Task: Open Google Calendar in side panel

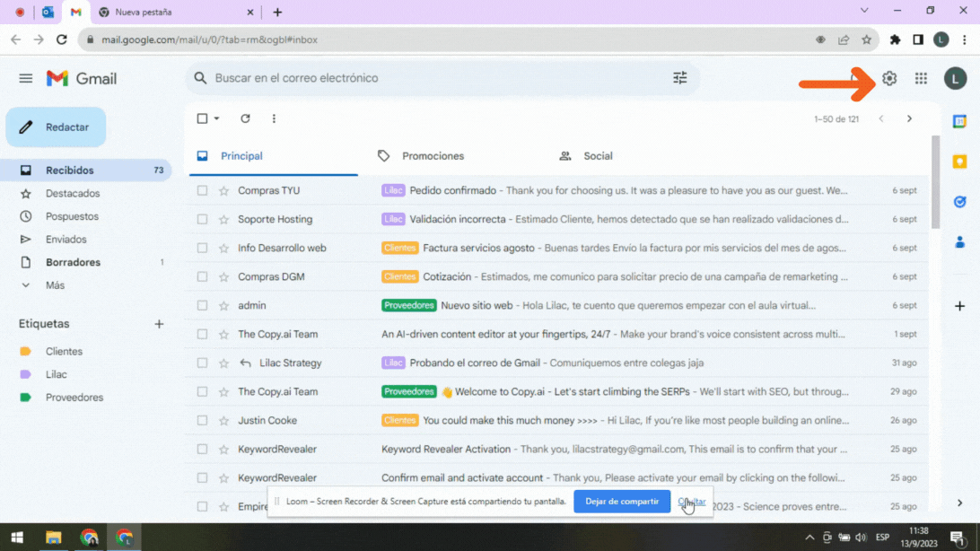Action: click(959, 121)
